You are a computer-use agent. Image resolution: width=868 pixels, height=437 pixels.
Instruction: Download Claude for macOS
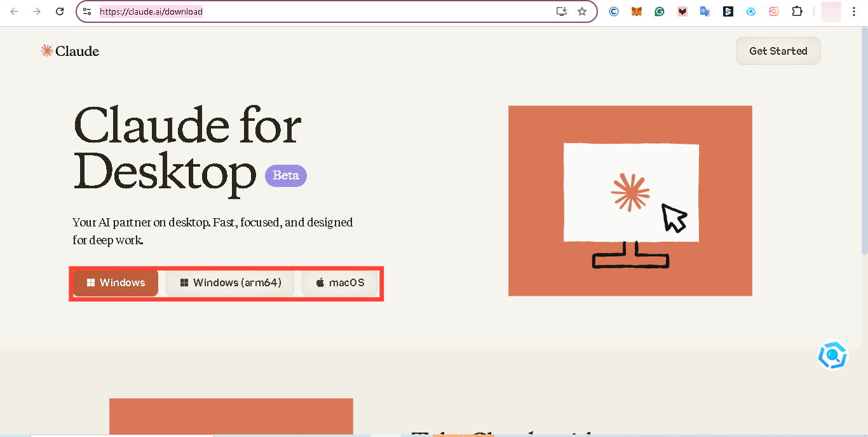coord(340,282)
